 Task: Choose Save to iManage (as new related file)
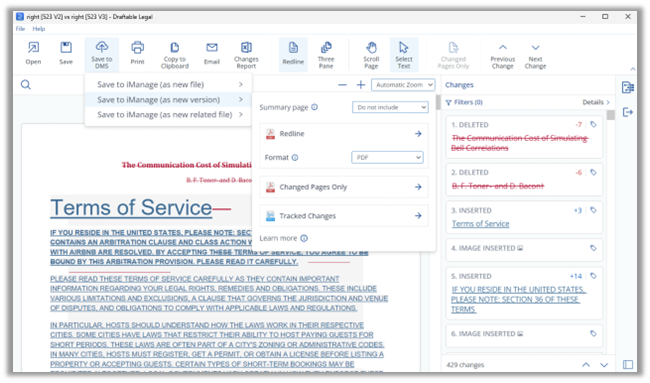tap(168, 115)
